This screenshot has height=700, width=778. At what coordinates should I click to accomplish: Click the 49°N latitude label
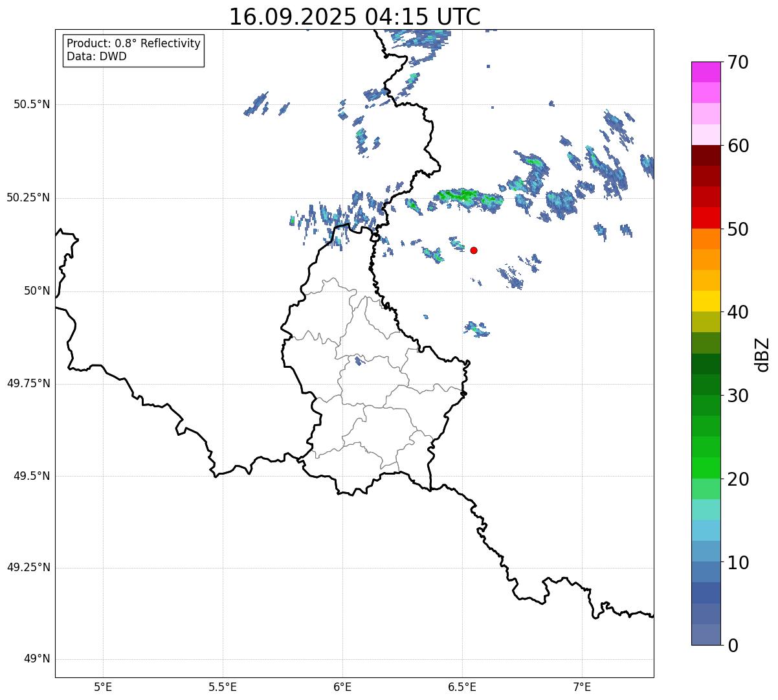[37, 659]
